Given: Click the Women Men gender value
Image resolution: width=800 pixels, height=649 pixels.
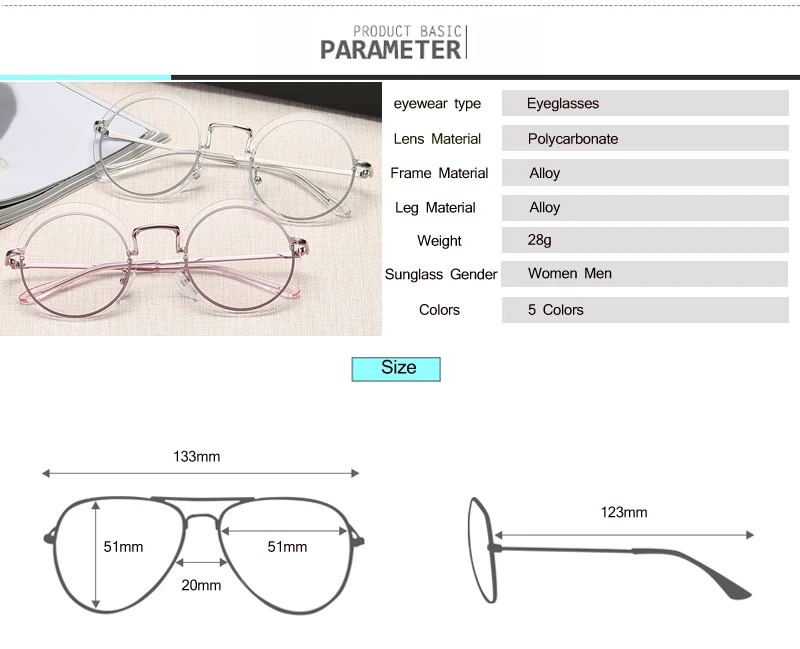Looking at the screenshot, I should 644,273.
